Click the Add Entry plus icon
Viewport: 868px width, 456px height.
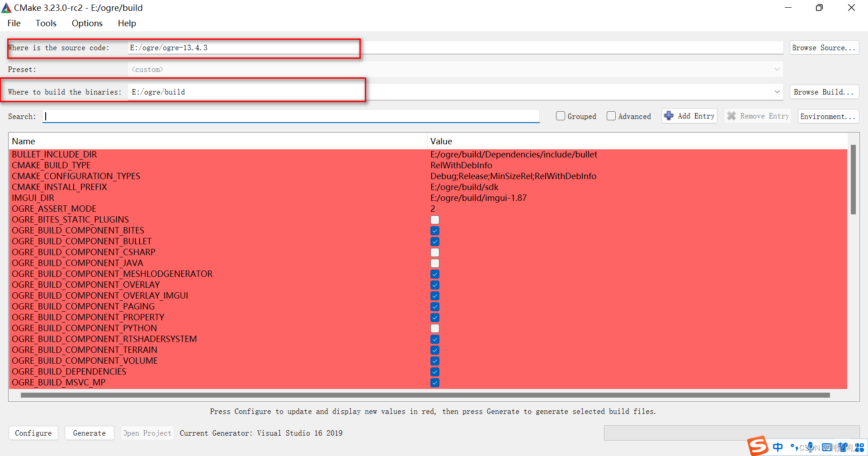(x=669, y=116)
